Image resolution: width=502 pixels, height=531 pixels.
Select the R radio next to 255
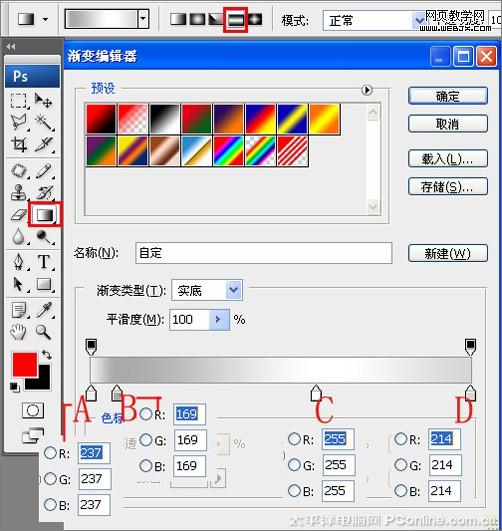(x=294, y=439)
